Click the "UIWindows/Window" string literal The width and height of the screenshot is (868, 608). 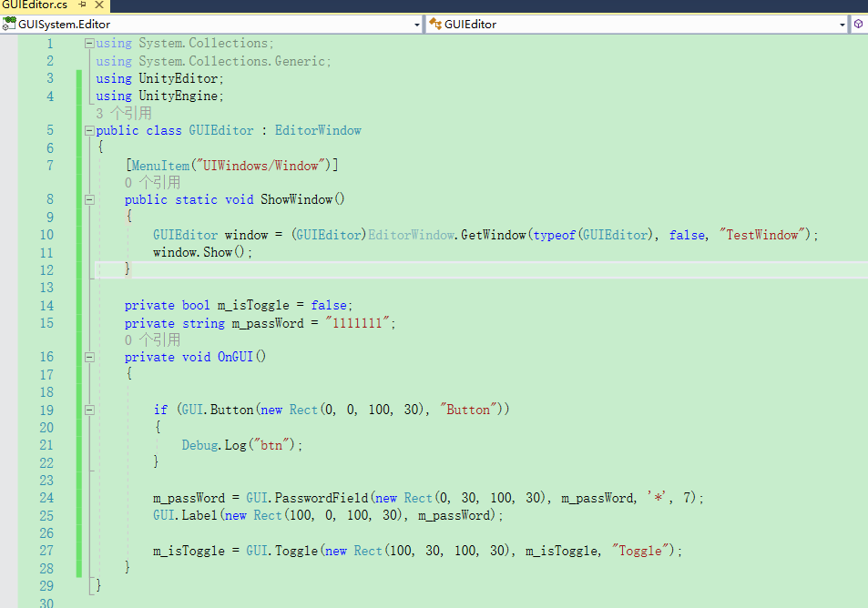click(x=263, y=166)
